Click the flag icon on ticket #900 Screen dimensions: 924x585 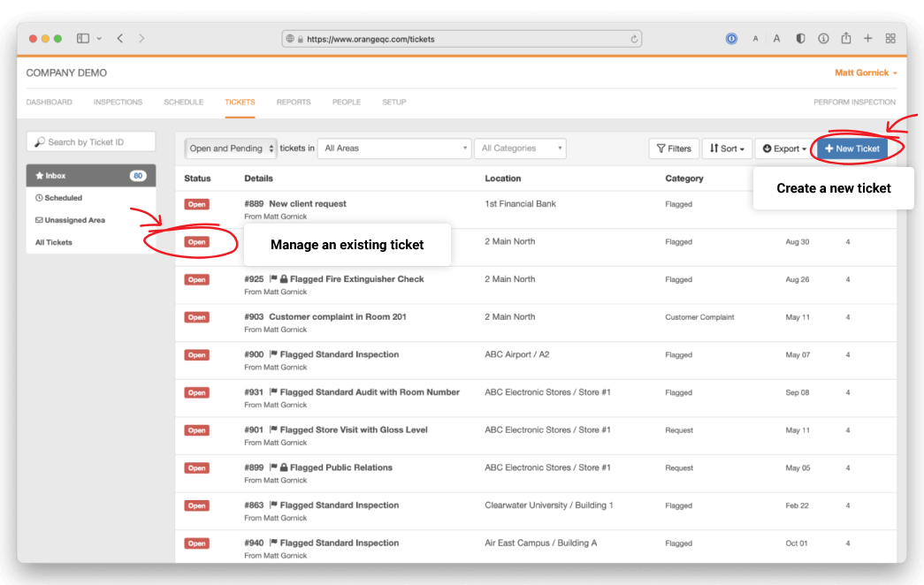tap(272, 353)
